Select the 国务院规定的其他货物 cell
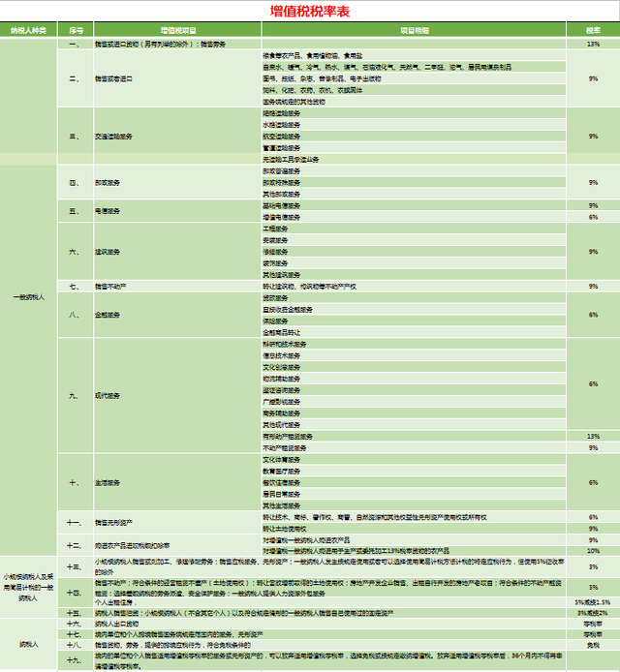Image resolution: width=620 pixels, height=672 pixels. pyautogui.click(x=415, y=102)
